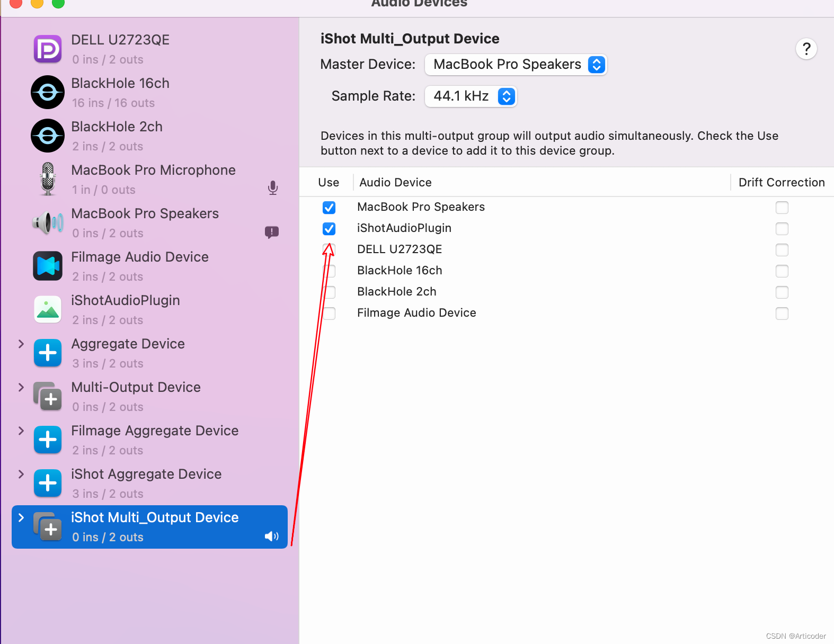
Task: Click the MacBook Pro Speakers speaker icon
Action: click(48, 223)
